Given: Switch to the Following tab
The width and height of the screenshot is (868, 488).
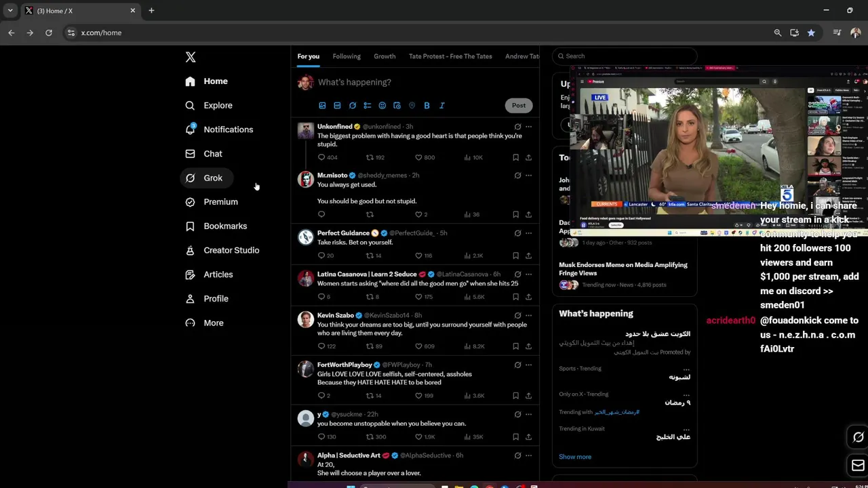Looking at the screenshot, I should [347, 56].
